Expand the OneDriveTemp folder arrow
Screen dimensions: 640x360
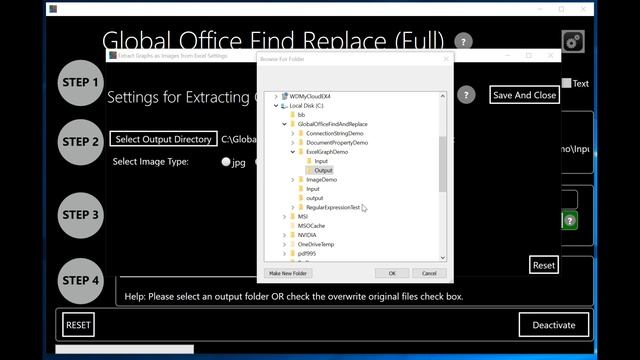click(x=284, y=244)
